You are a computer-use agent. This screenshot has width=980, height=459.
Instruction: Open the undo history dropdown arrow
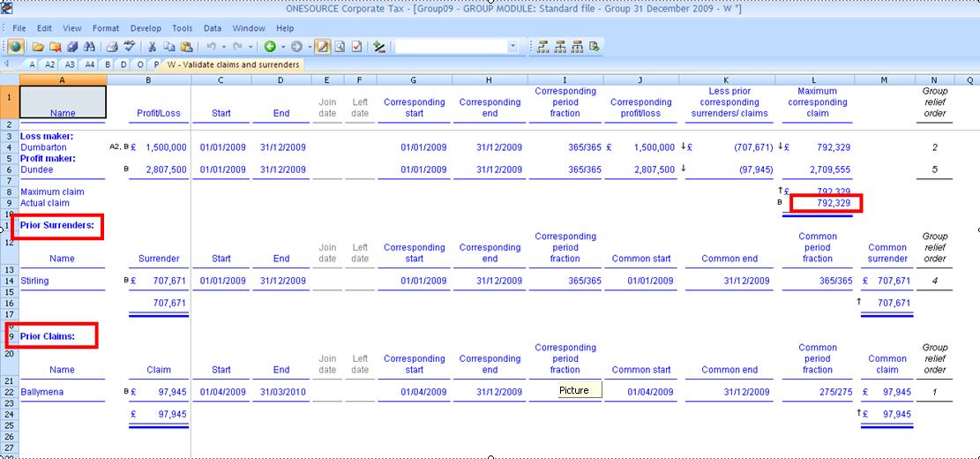225,47
